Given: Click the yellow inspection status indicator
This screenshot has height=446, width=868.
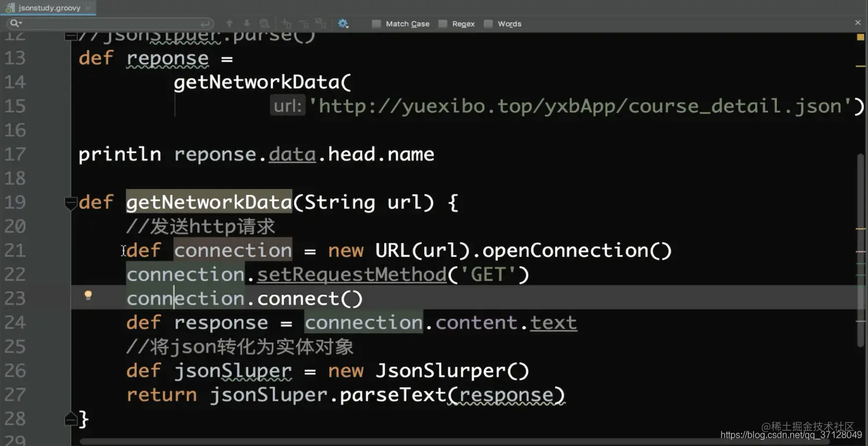Looking at the screenshot, I should pyautogui.click(x=860, y=37).
